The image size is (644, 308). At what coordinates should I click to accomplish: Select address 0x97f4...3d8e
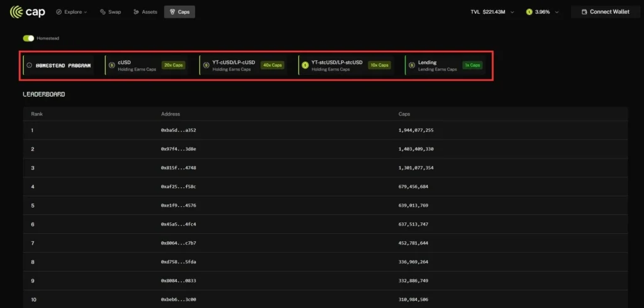coord(179,149)
